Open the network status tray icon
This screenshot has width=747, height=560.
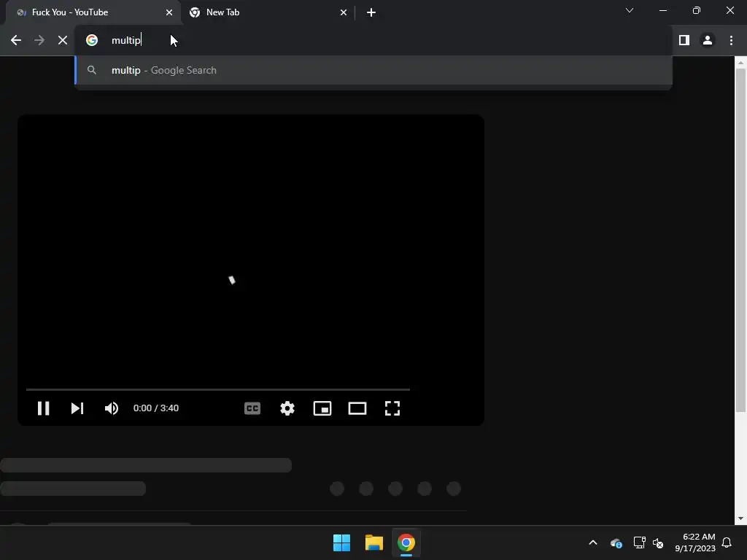coord(639,542)
